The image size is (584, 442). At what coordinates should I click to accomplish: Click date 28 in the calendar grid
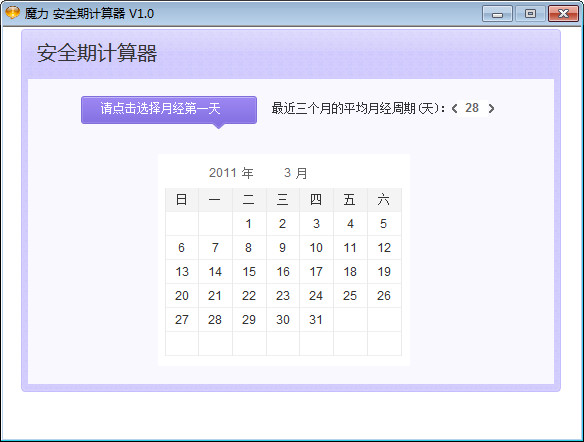pyautogui.click(x=215, y=319)
